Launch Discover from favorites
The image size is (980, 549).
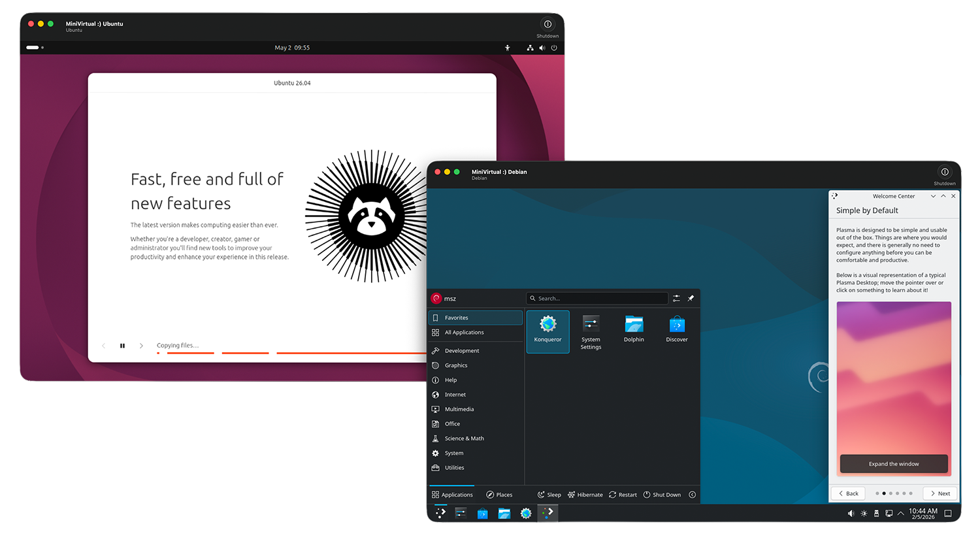coord(677,329)
